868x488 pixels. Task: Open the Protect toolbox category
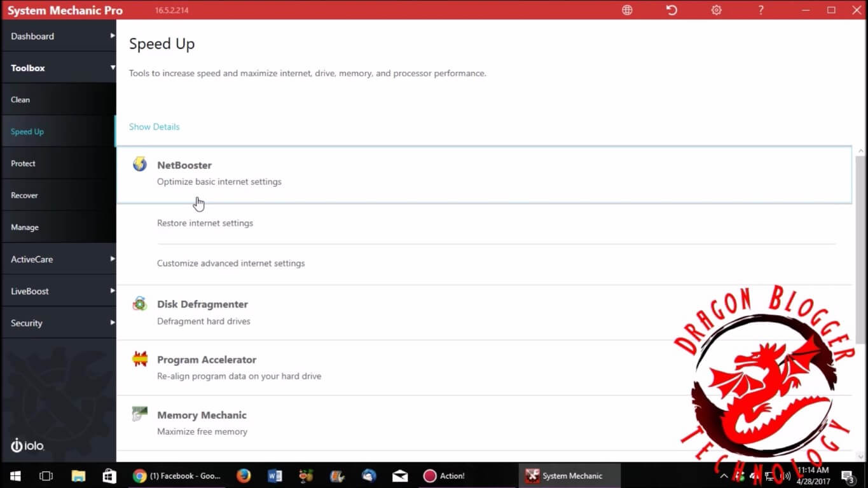24,163
